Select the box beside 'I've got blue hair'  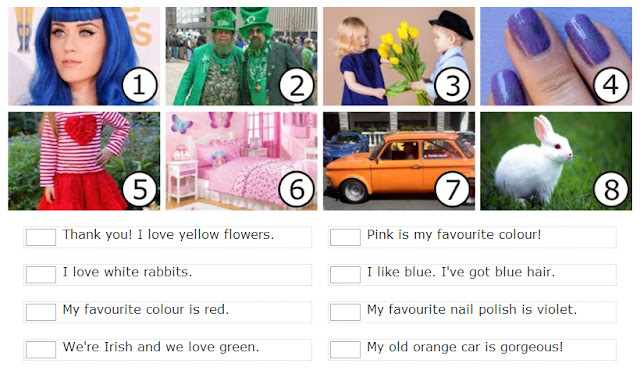tap(345, 275)
